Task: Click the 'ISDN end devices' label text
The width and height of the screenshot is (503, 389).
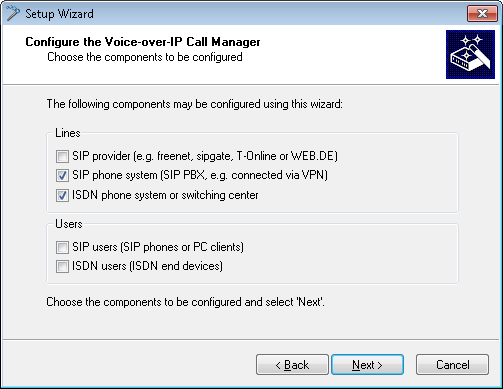Action: coord(176,266)
